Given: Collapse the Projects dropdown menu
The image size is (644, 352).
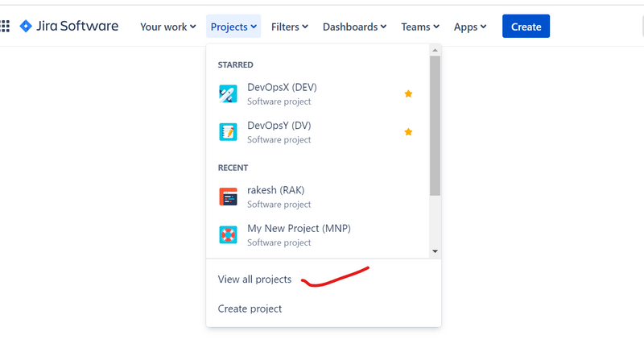Looking at the screenshot, I should point(233,27).
